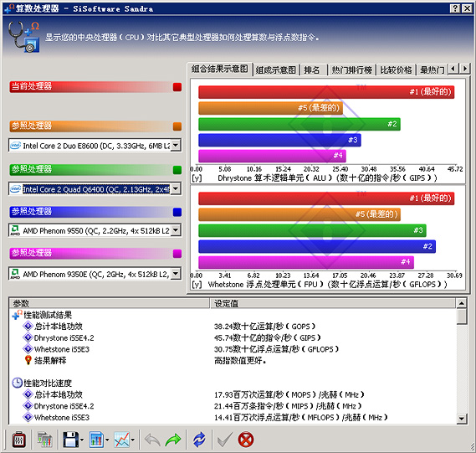
Task: Open the Intel Core 2 Duo E8600 dropdown
Action: click(x=176, y=146)
